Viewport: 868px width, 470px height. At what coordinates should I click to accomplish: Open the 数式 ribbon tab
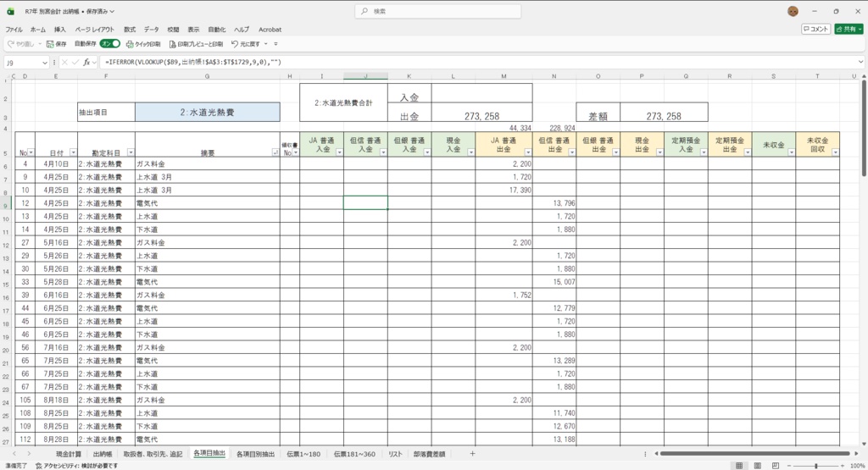(130, 30)
